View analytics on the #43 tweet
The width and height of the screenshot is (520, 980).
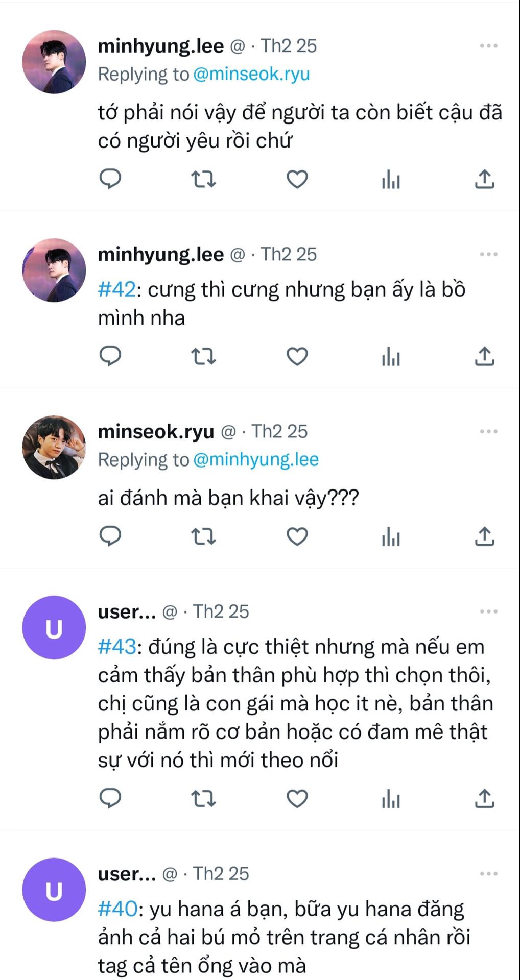(391, 798)
